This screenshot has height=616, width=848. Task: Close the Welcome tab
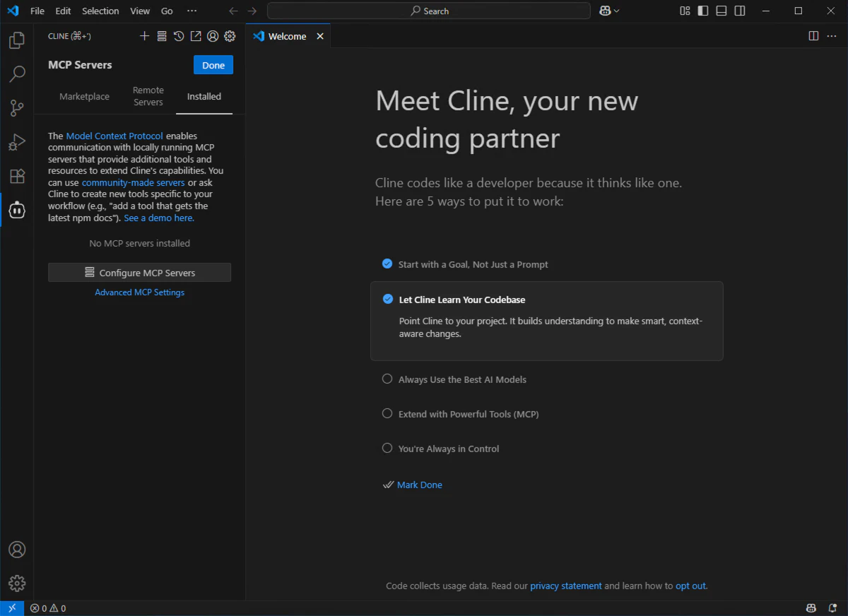(320, 36)
